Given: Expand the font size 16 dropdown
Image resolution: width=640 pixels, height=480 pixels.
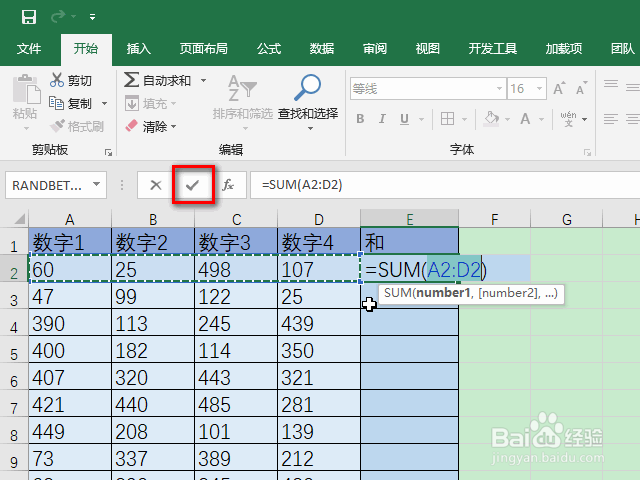Looking at the screenshot, I should click(x=539, y=89).
